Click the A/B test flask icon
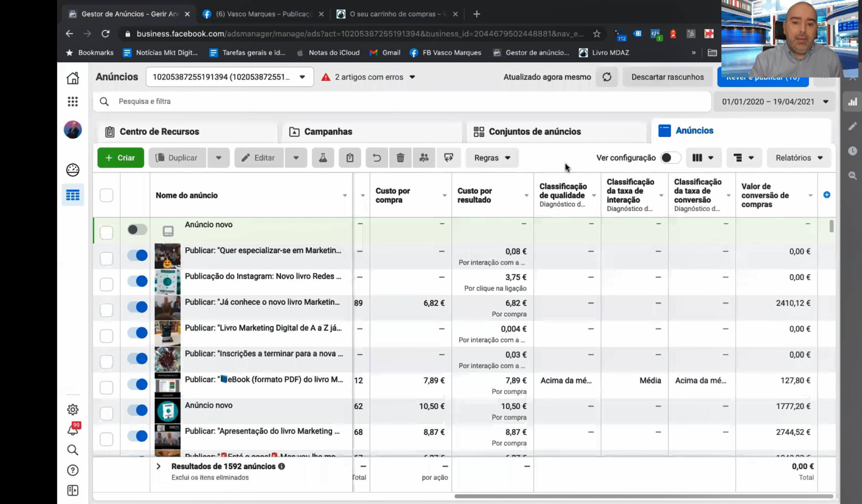The height and width of the screenshot is (504, 862). coord(323,158)
